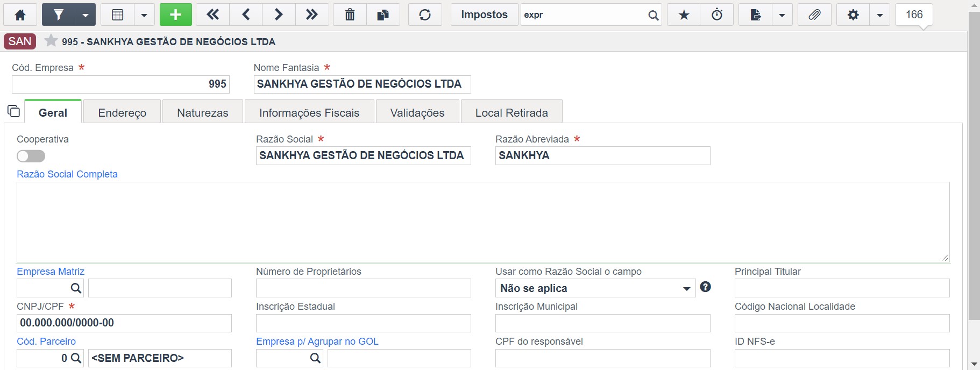Go to the next record
980x370 pixels.
pyautogui.click(x=279, y=15)
